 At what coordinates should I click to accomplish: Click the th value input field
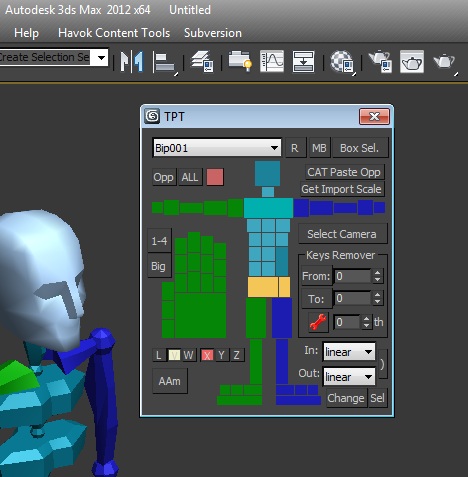pyautogui.click(x=347, y=322)
